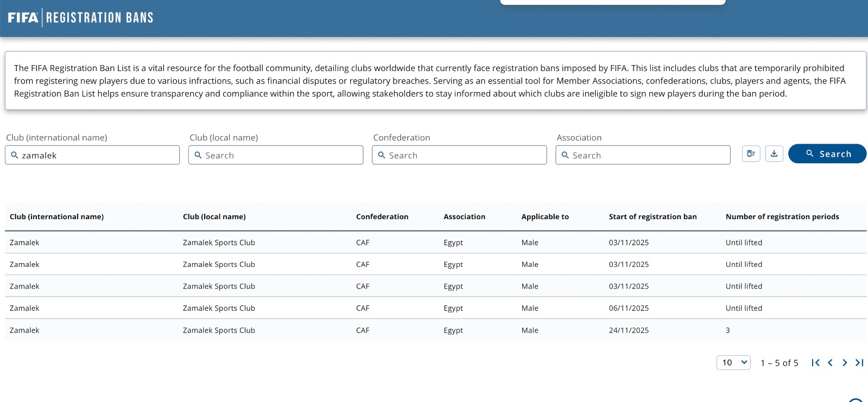Focus the Club (international name) field containing zamalek
This screenshot has height=402, width=868.
tap(98, 155)
